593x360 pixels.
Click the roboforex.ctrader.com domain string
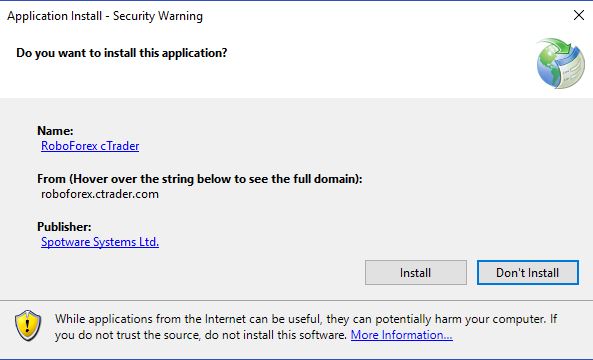(100, 194)
